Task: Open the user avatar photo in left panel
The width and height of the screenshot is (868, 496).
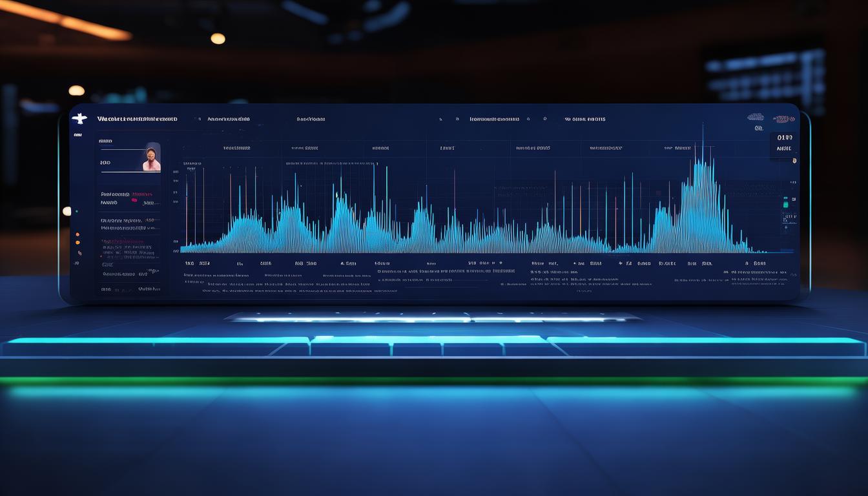Action: click(152, 158)
